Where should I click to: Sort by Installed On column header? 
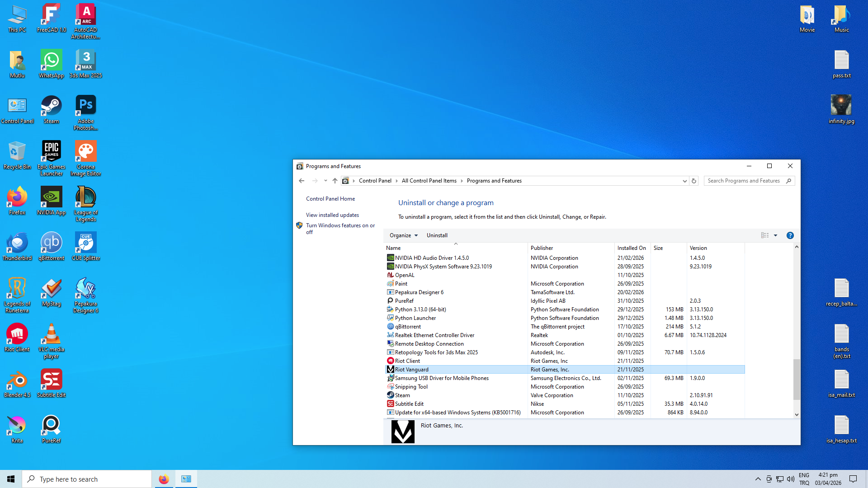tap(632, 248)
